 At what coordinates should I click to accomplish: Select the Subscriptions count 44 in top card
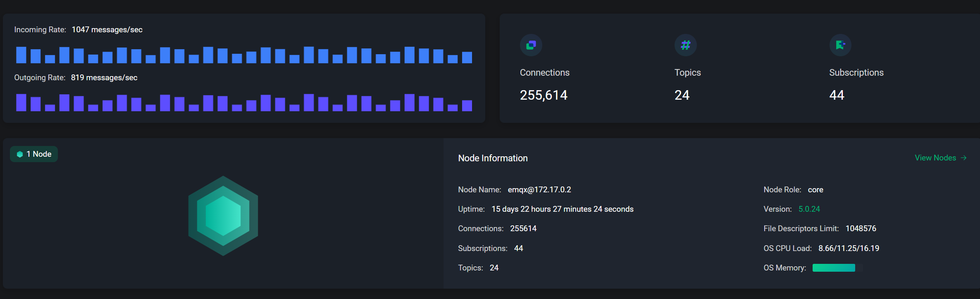837,95
